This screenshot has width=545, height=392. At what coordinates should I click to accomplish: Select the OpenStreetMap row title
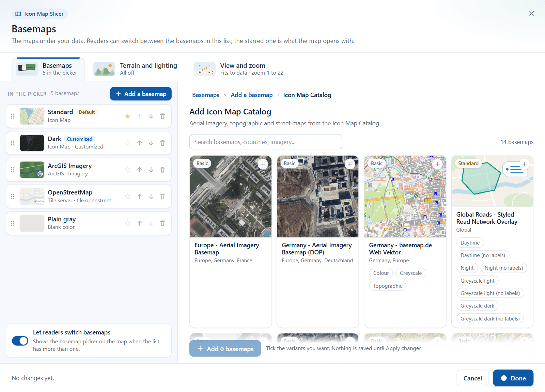[x=70, y=192]
